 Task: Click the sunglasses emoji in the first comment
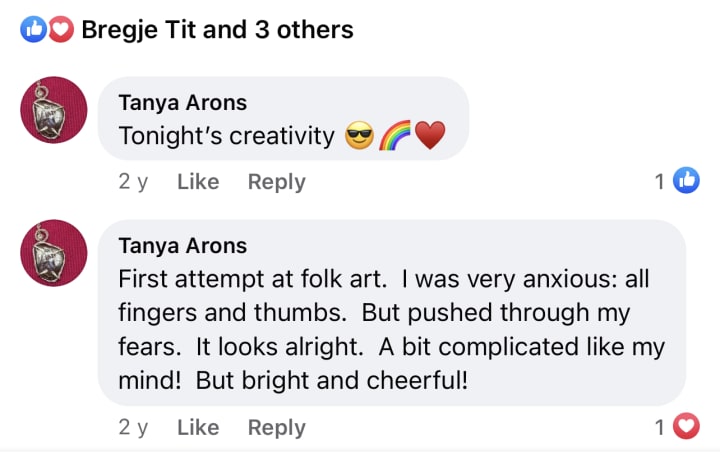point(358,135)
